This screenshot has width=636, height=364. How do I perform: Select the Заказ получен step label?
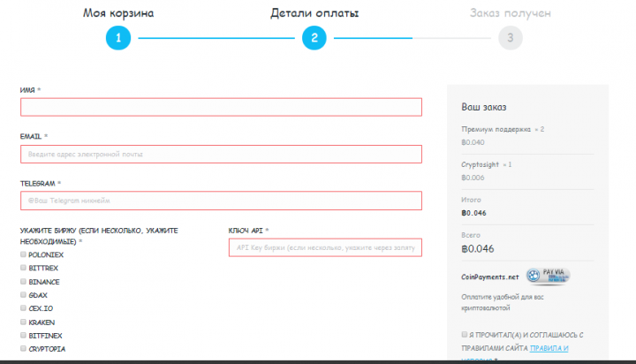click(511, 13)
